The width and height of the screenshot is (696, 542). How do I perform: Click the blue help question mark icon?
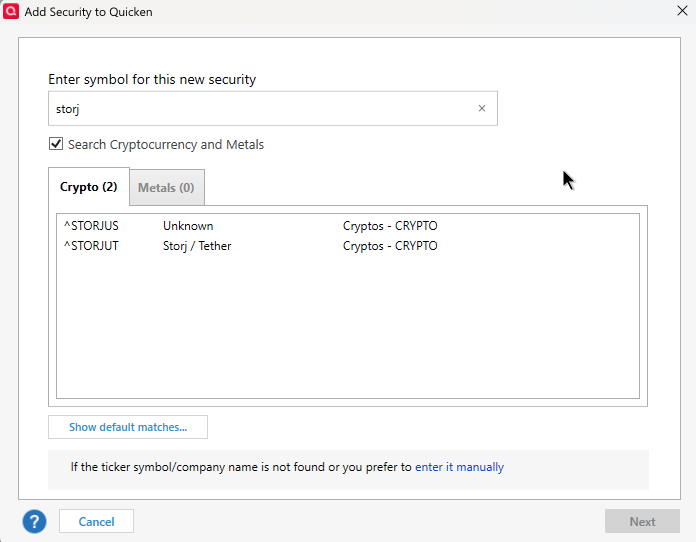pos(35,522)
